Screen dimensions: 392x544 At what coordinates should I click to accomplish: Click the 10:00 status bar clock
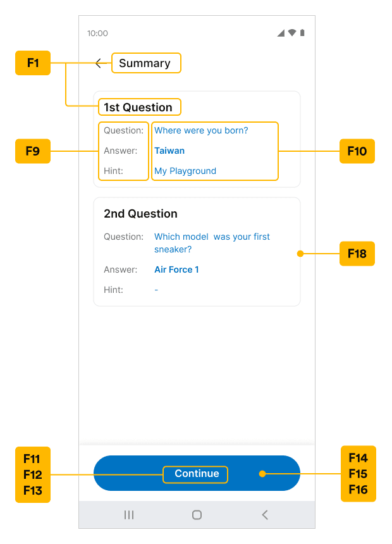(x=97, y=34)
